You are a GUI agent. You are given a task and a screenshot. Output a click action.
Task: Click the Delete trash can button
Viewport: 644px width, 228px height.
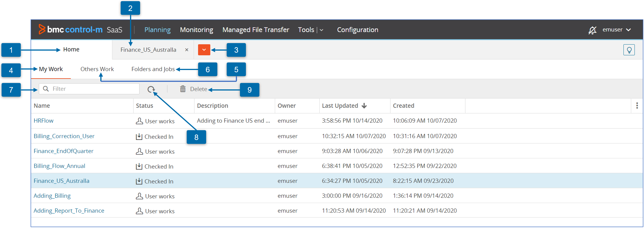click(193, 89)
